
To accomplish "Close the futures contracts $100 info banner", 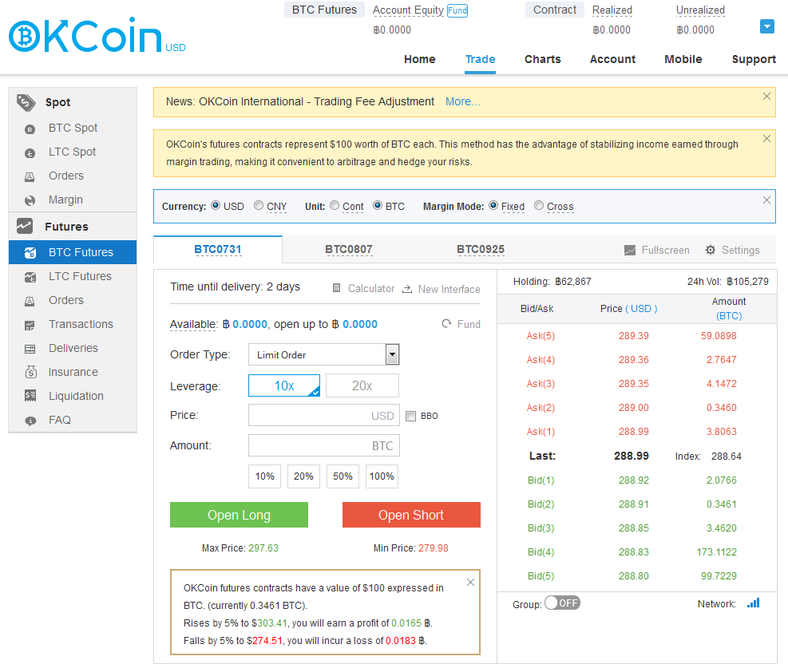I will click(x=766, y=139).
